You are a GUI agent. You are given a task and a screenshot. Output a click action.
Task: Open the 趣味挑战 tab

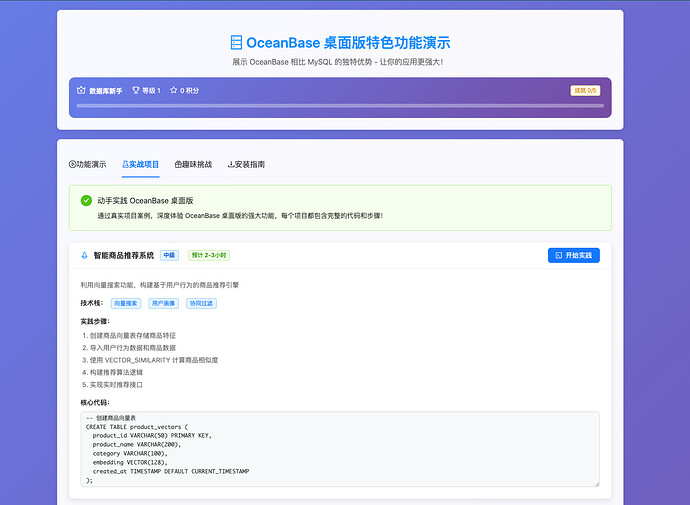tap(193, 165)
